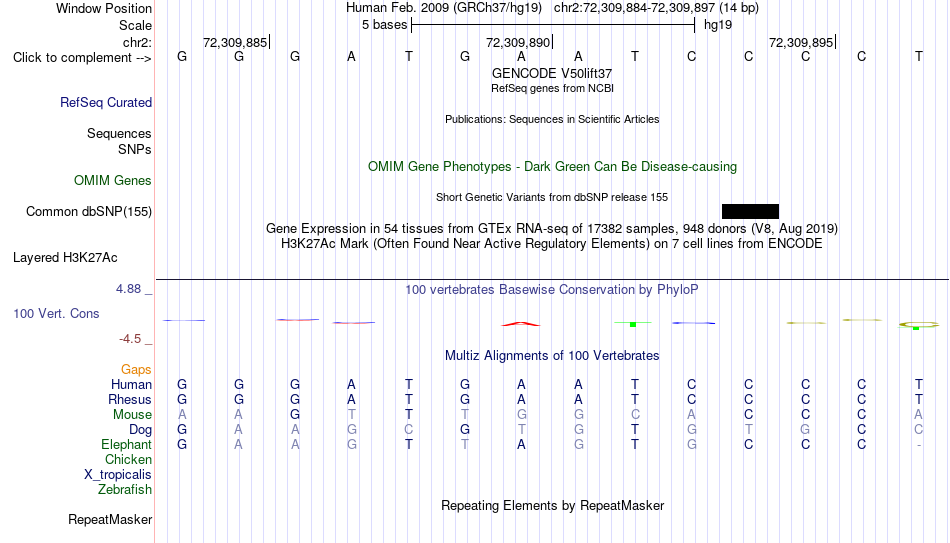Screen dimensions: 950x543
Task: Click the chr2: row label
Action: point(138,42)
